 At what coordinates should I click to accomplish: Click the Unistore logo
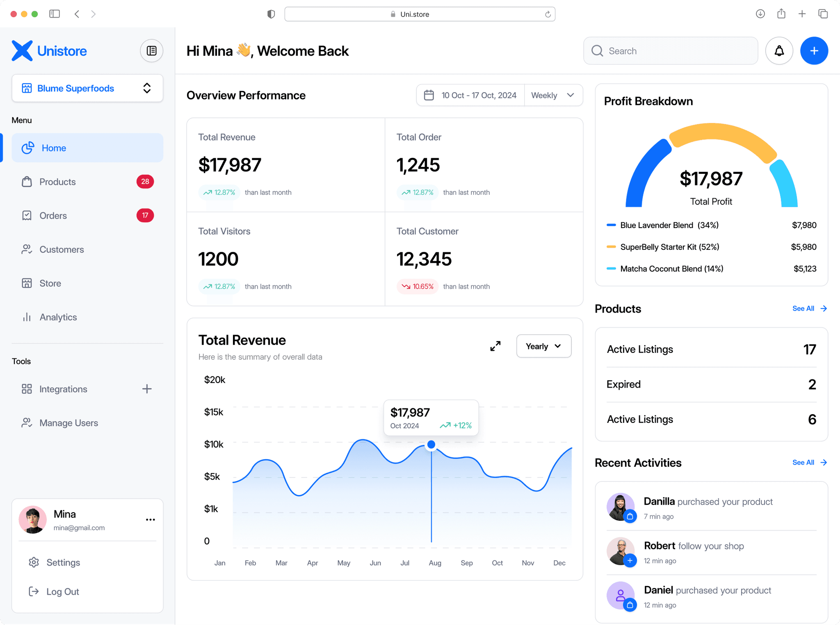pos(49,51)
